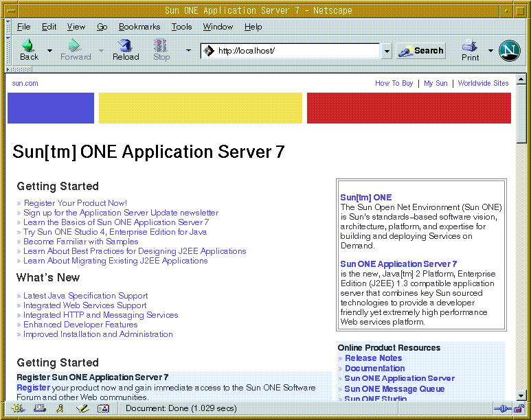This screenshot has width=531, height=420.
Task: Open the File menu
Action: coord(23,27)
